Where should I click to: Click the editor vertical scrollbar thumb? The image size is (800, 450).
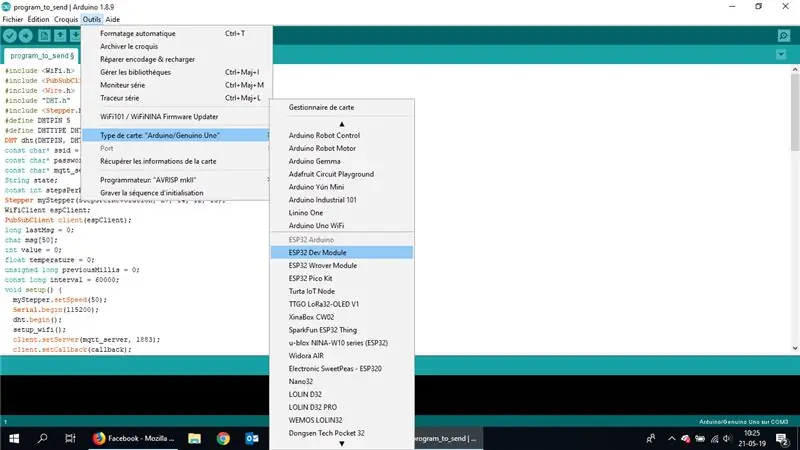click(x=795, y=112)
